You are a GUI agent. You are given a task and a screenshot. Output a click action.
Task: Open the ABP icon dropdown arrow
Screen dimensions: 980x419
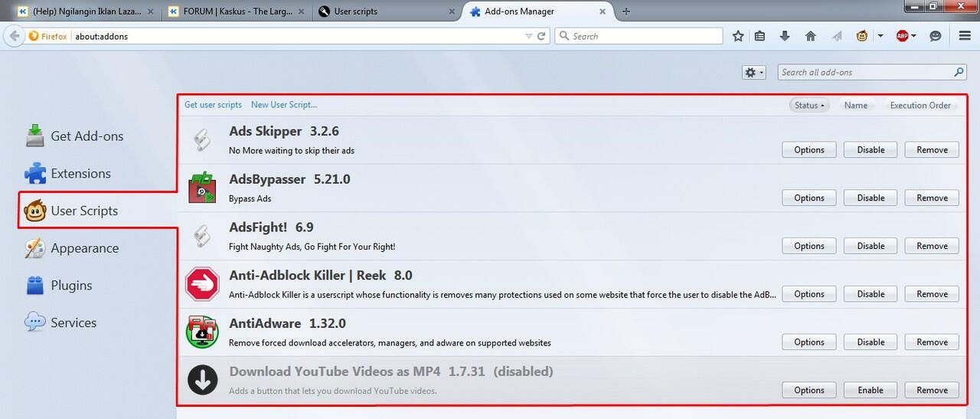[913, 36]
